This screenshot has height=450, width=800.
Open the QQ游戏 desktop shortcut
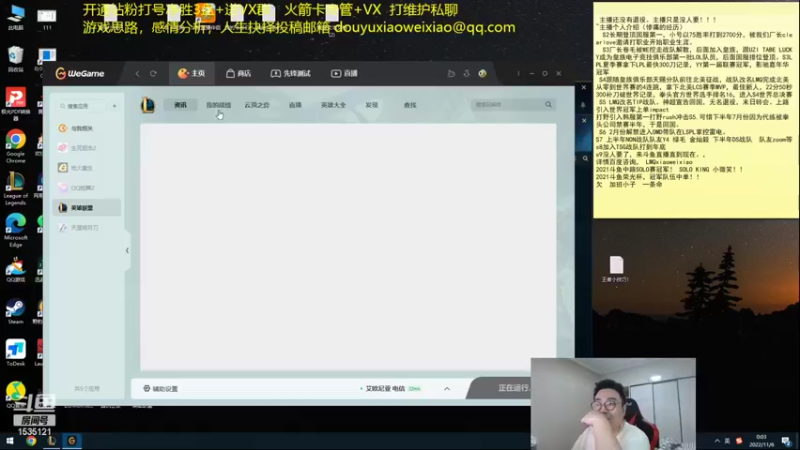[x=15, y=270]
